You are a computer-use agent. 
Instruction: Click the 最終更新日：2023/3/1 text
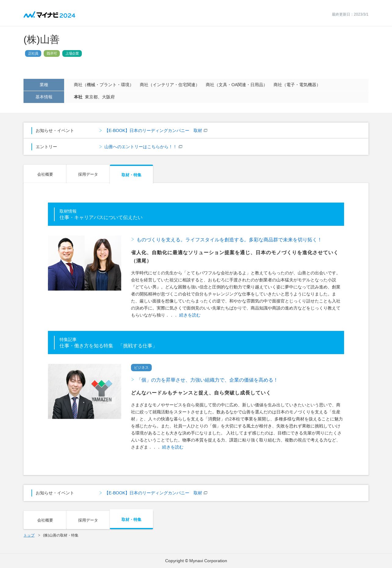(x=350, y=14)
